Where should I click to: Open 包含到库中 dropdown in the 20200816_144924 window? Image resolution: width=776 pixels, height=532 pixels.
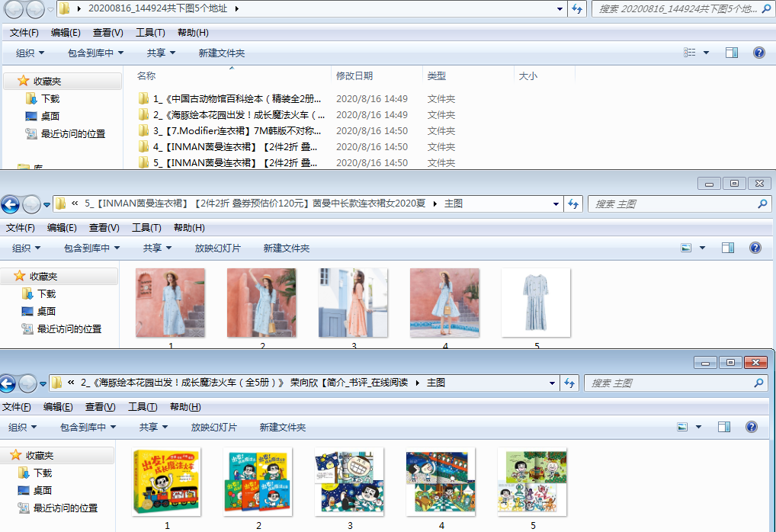click(95, 53)
